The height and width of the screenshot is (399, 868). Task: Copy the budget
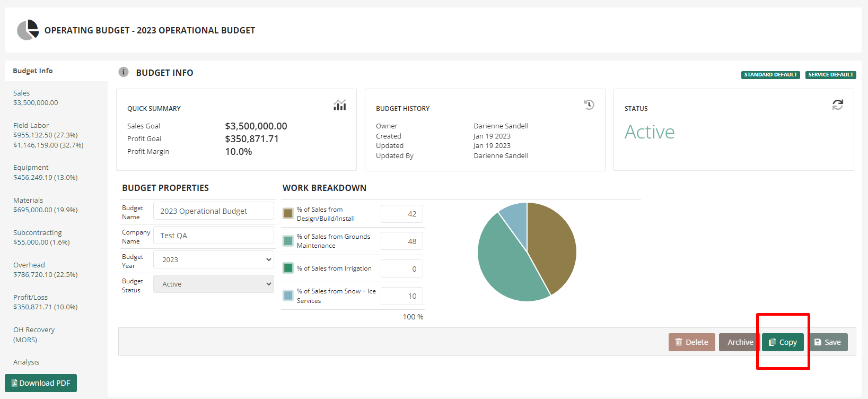(x=783, y=342)
